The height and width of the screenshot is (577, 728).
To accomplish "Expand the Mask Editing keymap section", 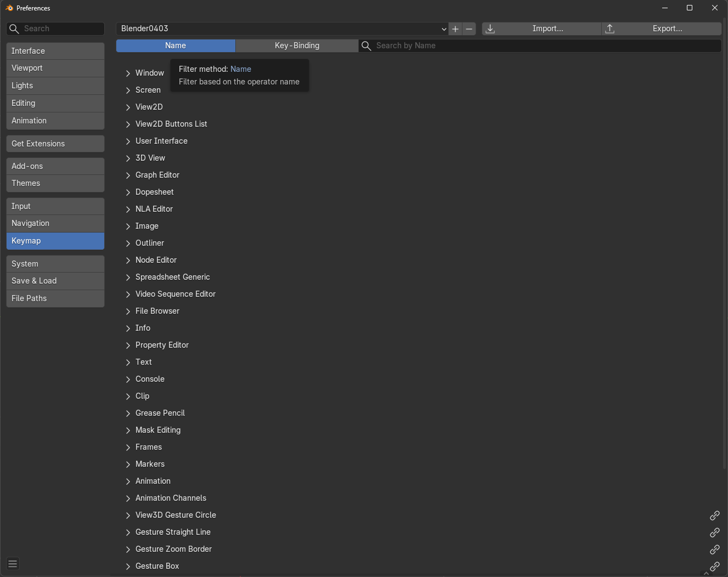I will [128, 431].
